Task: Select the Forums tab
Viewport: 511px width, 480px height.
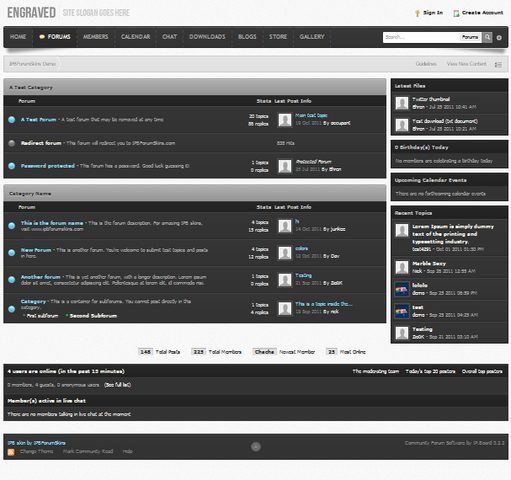Action: [55, 37]
